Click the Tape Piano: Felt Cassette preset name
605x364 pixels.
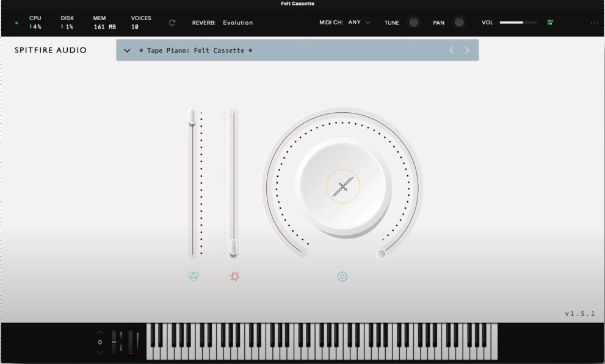(x=195, y=51)
